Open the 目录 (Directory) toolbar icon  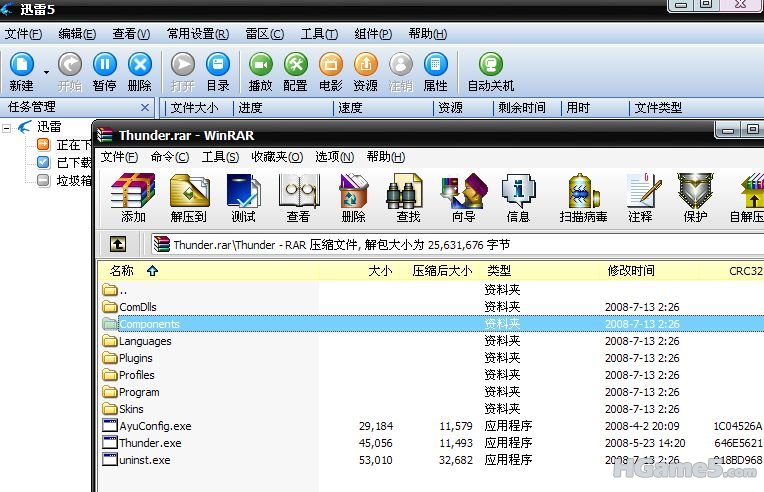[x=218, y=64]
